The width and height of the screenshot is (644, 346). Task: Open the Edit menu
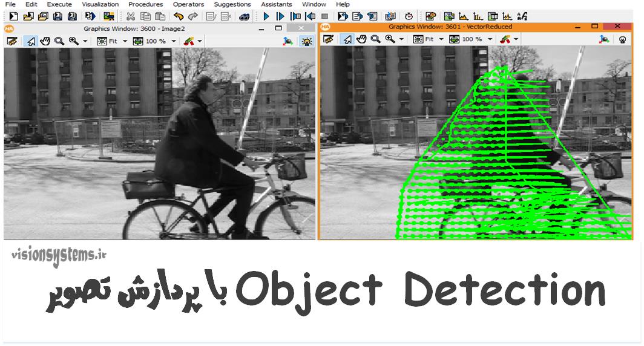[31, 4]
